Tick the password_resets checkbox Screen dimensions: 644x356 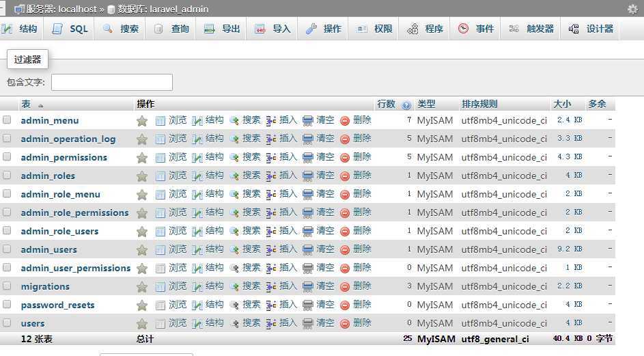(x=7, y=304)
